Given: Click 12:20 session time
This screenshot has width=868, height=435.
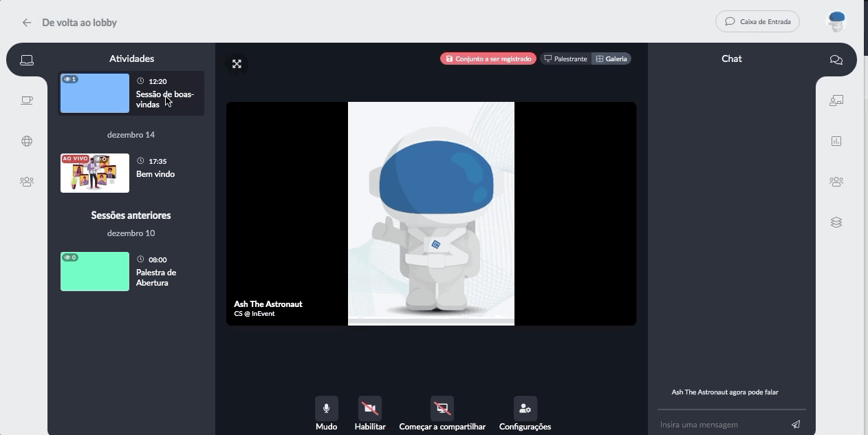Looking at the screenshot, I should (x=158, y=81).
